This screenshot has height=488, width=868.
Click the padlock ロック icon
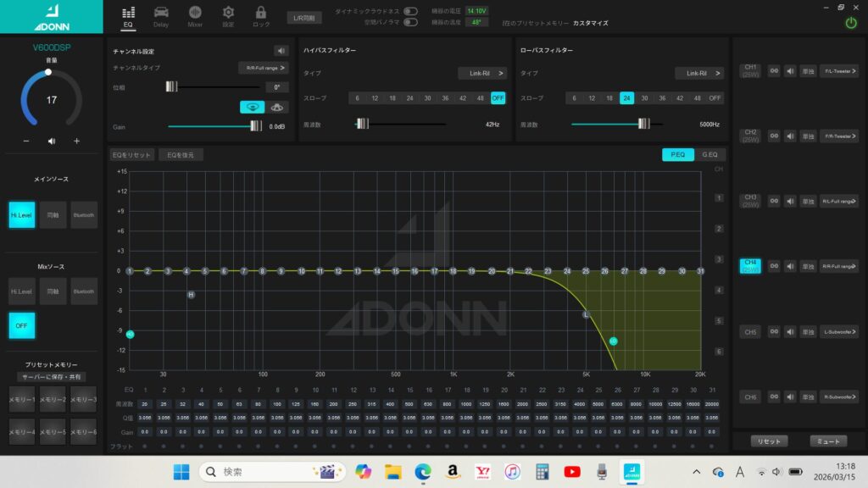click(261, 15)
